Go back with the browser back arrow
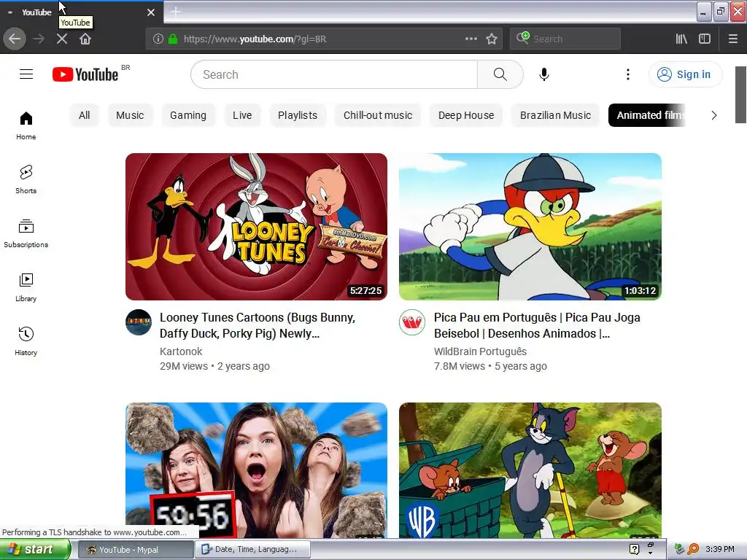 pos(15,39)
